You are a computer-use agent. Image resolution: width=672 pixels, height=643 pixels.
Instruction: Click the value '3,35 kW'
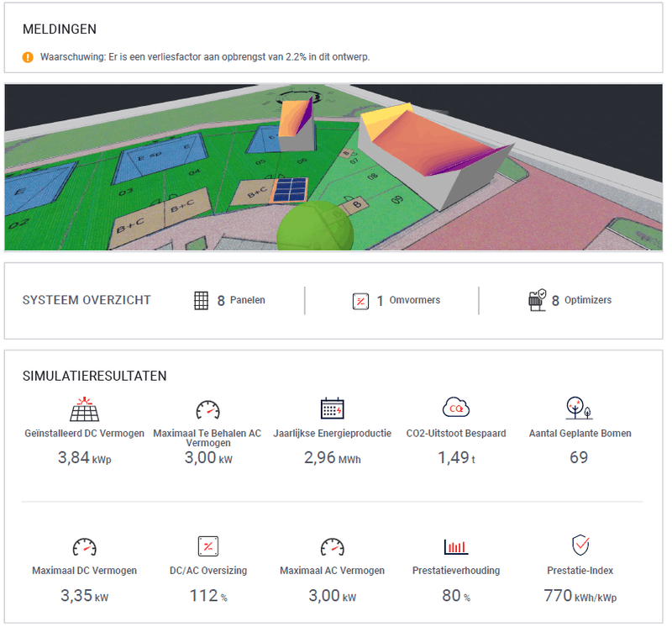(85, 596)
